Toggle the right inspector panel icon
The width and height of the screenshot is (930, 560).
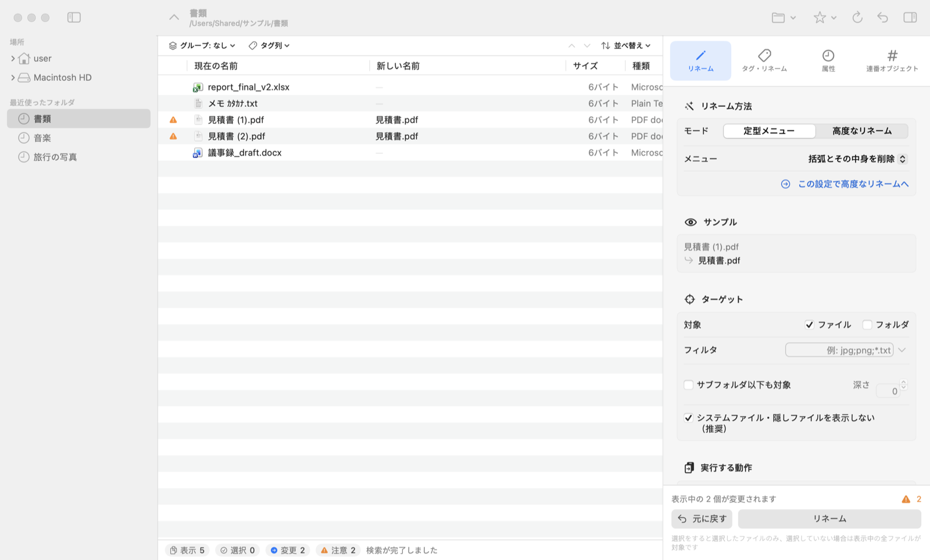910,17
